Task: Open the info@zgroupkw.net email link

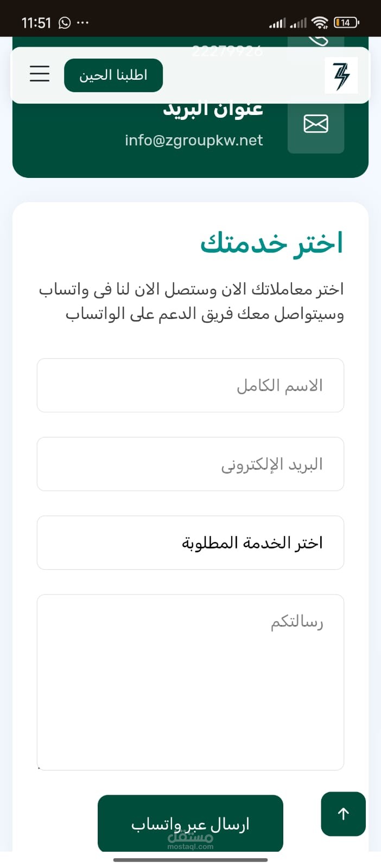Action: click(194, 140)
